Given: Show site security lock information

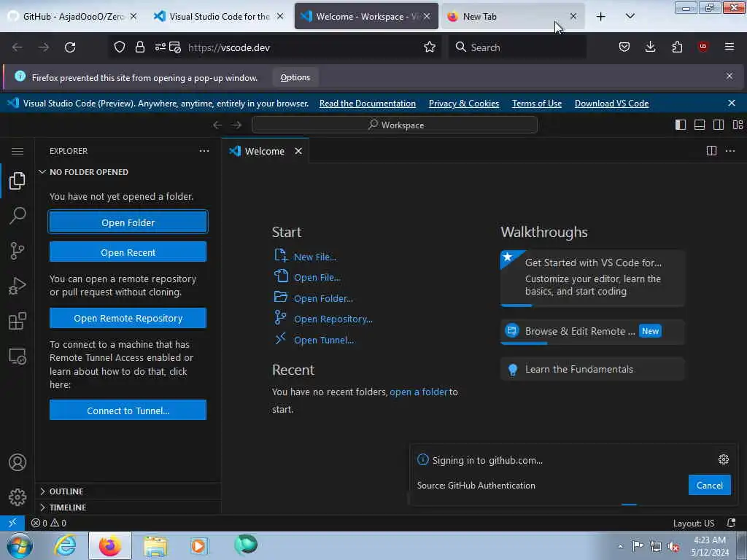Looking at the screenshot, I should [139, 47].
